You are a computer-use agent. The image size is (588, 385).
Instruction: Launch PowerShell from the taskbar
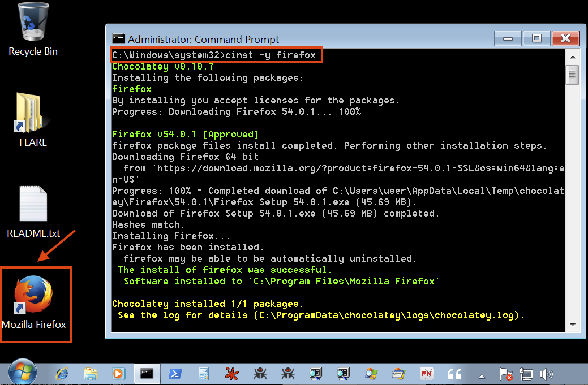pyautogui.click(x=175, y=374)
